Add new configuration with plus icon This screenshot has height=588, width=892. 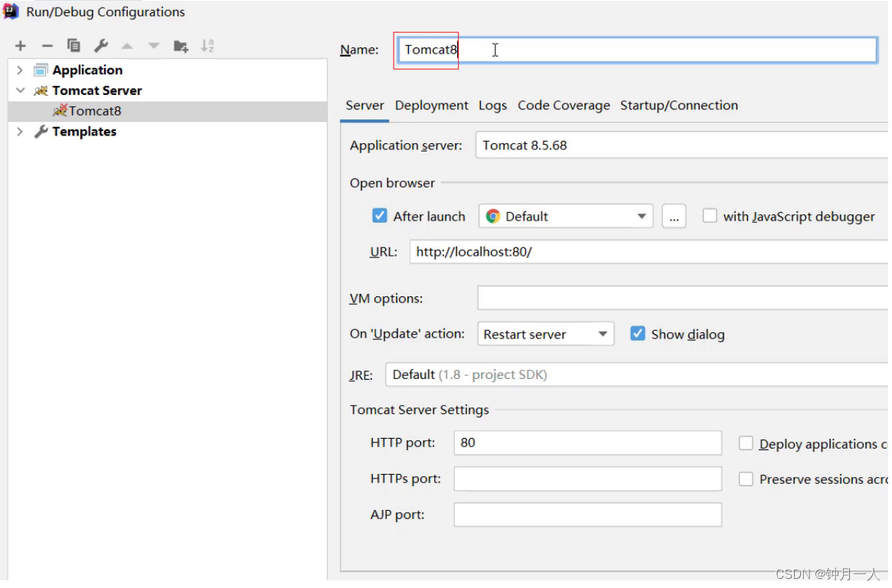[x=21, y=46]
